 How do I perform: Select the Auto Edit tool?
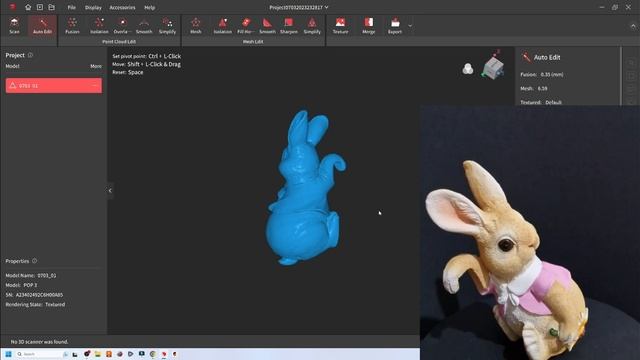[x=42, y=26]
